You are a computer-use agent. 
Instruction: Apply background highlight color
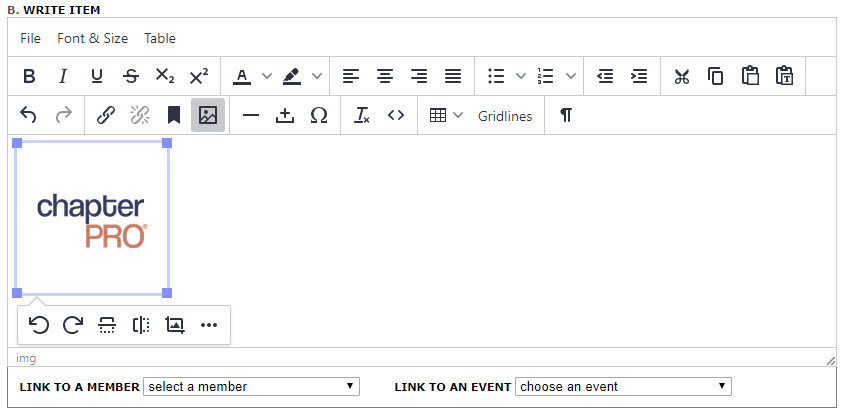[x=292, y=76]
